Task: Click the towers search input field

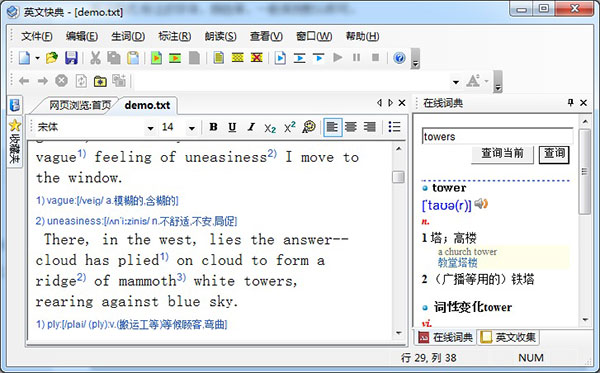Action: [497, 136]
